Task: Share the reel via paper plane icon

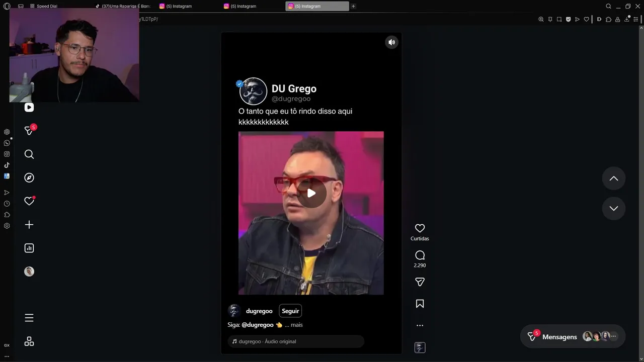Action: (x=420, y=282)
